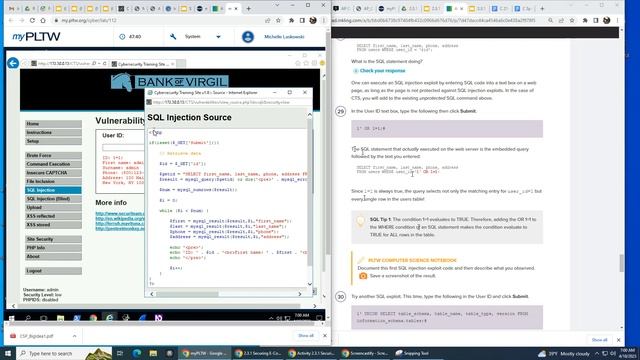This screenshot has height=360, width=640.
Task: Open Extensions puzzle icon in left Chrome window
Action: coord(291,20)
